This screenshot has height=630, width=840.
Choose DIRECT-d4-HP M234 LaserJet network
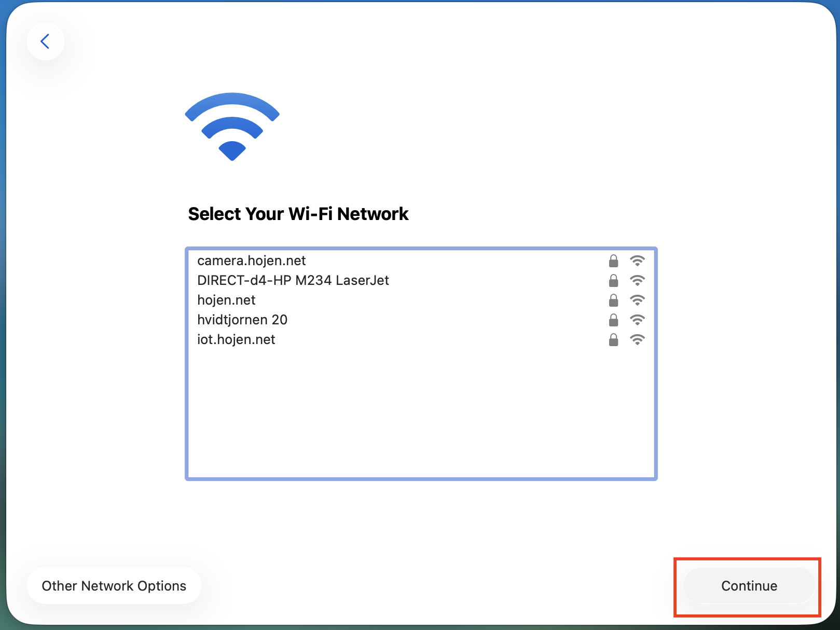[x=293, y=280]
